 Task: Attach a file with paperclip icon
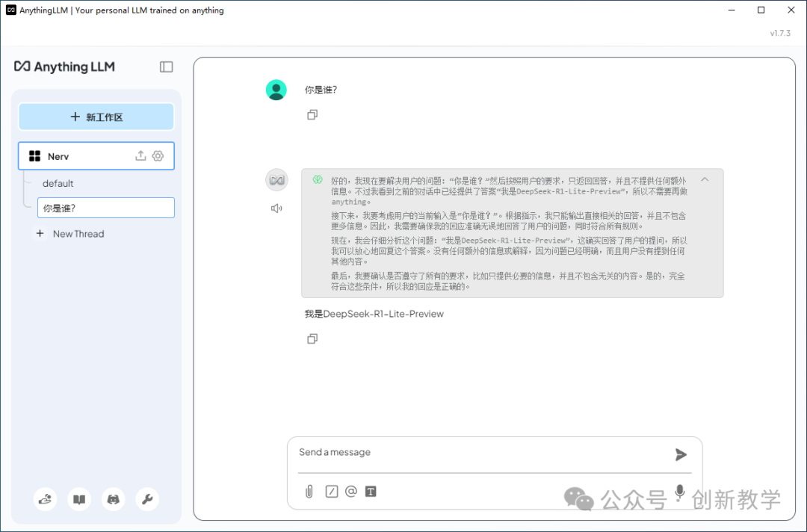click(309, 492)
